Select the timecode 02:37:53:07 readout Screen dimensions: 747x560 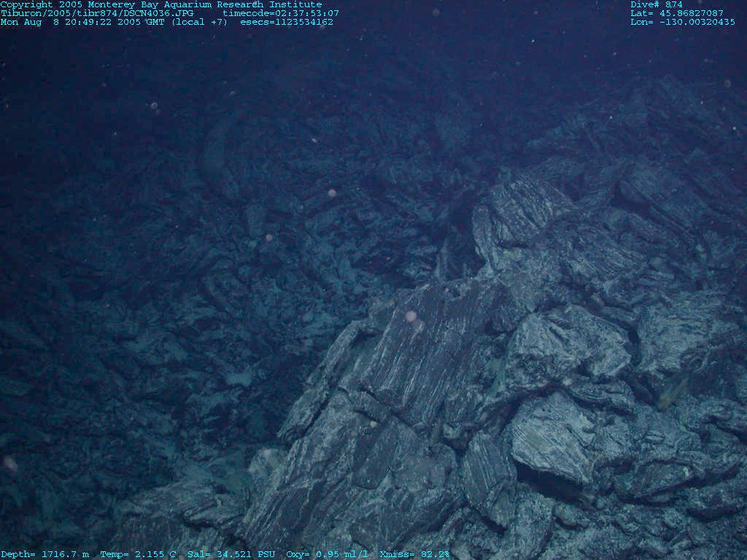(280, 13)
